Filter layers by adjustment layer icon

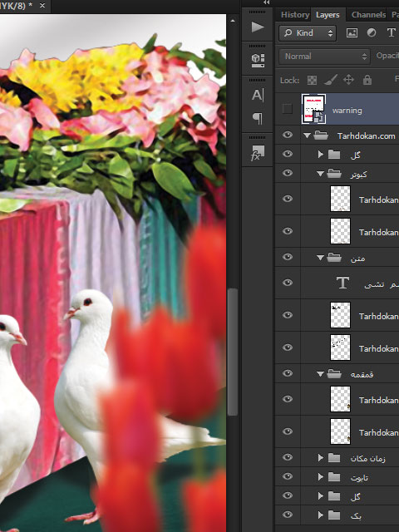tap(372, 33)
